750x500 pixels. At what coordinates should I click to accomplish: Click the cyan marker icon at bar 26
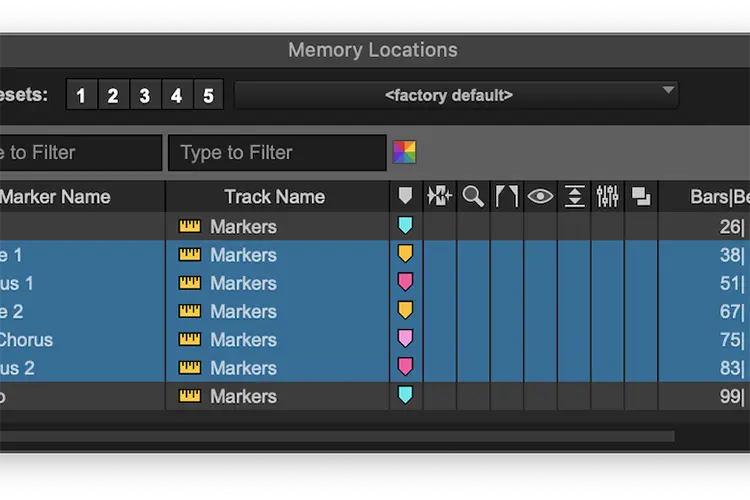(x=405, y=225)
